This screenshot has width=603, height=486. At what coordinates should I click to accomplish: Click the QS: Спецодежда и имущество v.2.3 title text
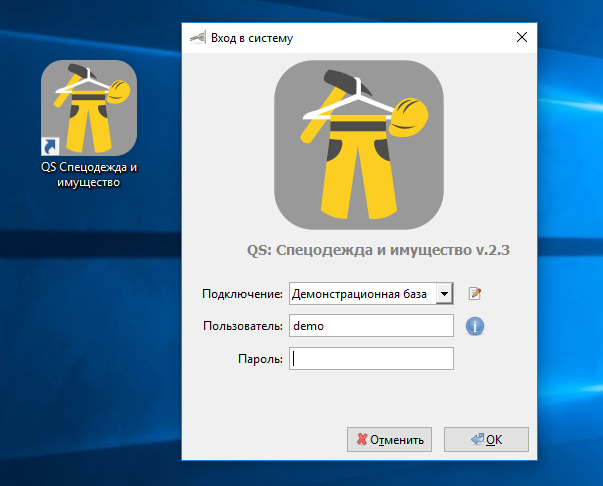[x=378, y=250]
